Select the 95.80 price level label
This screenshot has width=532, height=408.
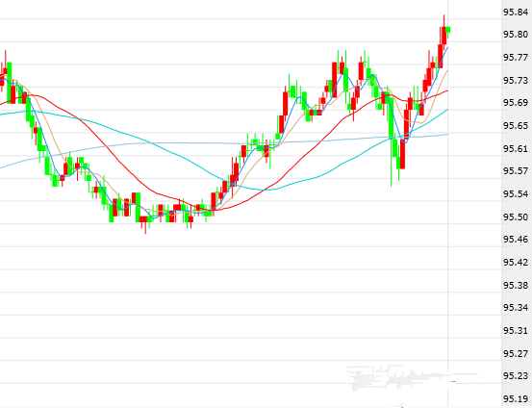[516, 35]
